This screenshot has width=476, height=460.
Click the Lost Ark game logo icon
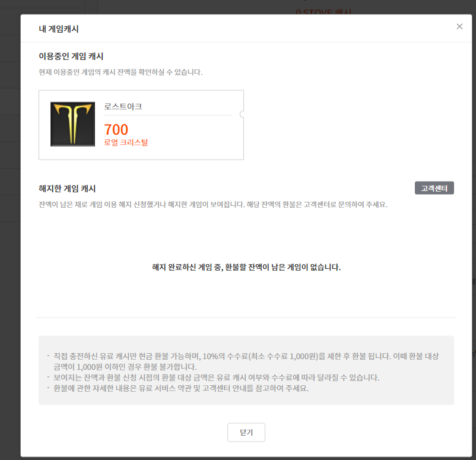pos(72,124)
